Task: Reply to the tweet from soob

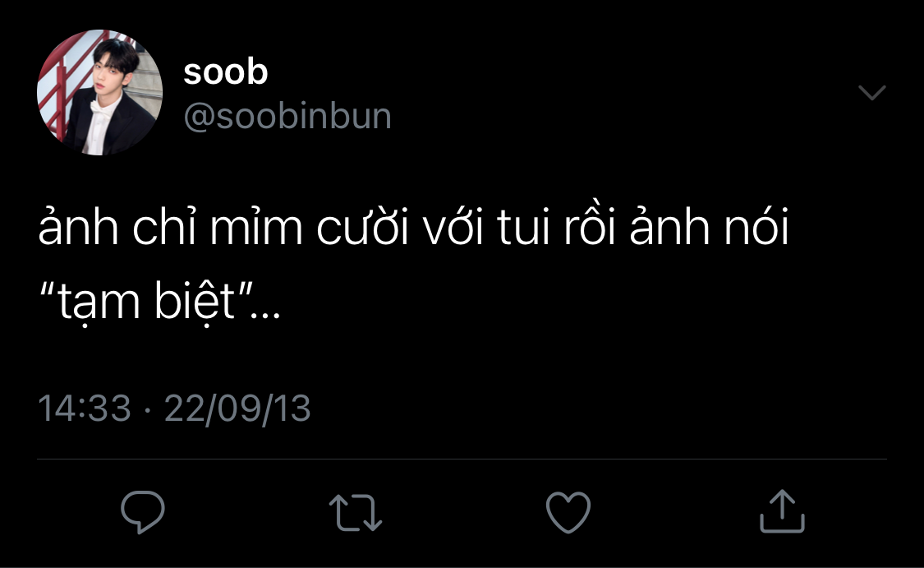Action: [x=143, y=510]
